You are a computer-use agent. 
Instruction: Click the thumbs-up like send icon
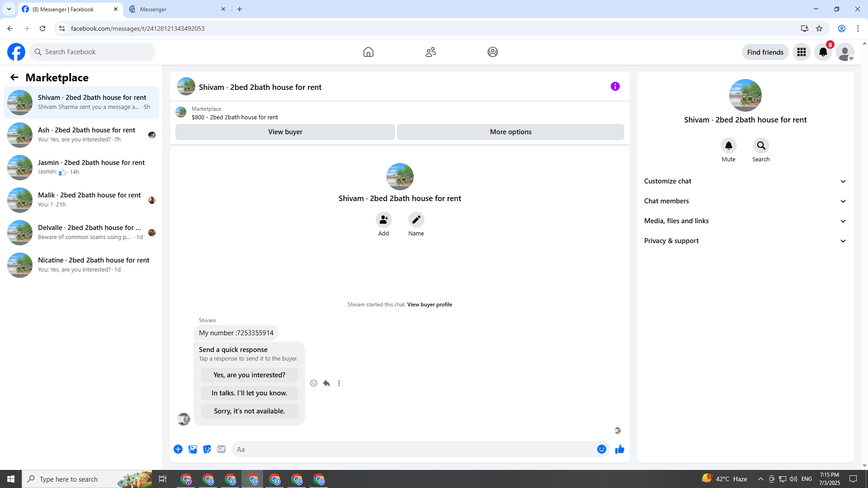(619, 449)
